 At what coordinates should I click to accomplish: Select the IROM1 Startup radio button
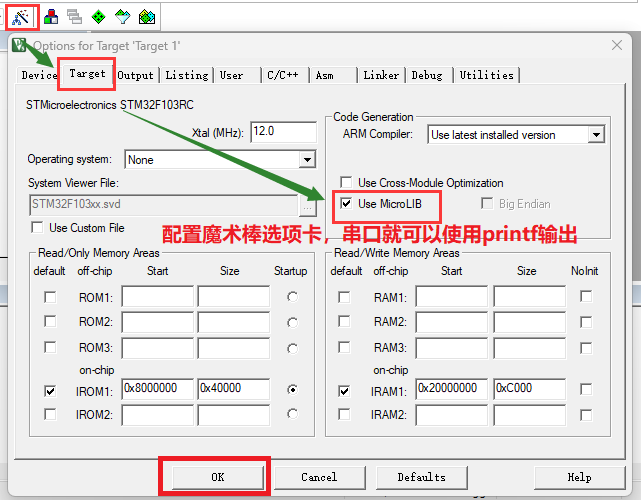(x=292, y=390)
